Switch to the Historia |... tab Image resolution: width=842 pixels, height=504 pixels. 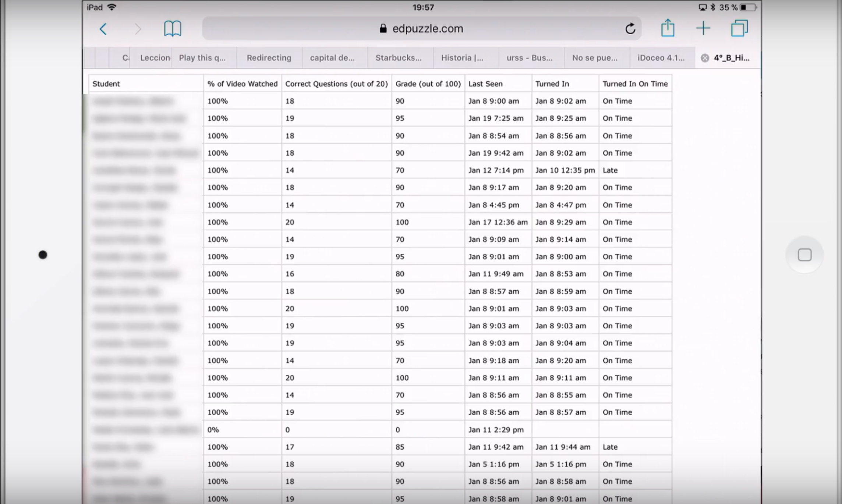click(462, 58)
